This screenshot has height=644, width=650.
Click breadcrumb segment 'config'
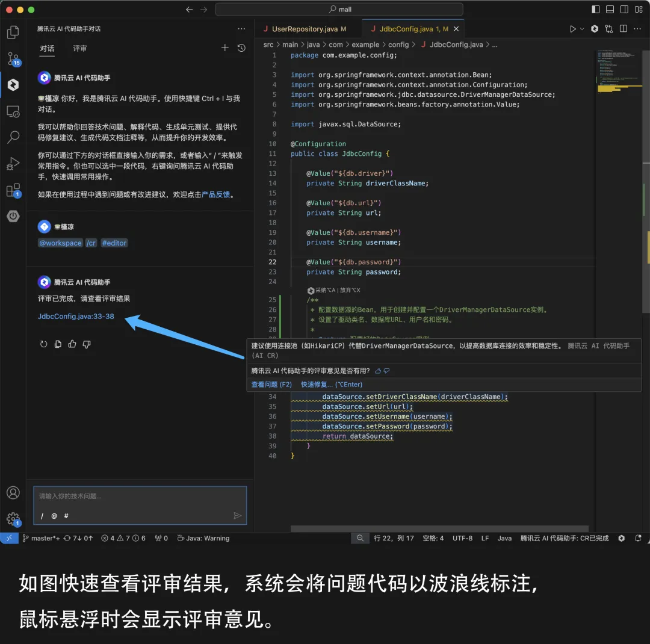coord(398,45)
